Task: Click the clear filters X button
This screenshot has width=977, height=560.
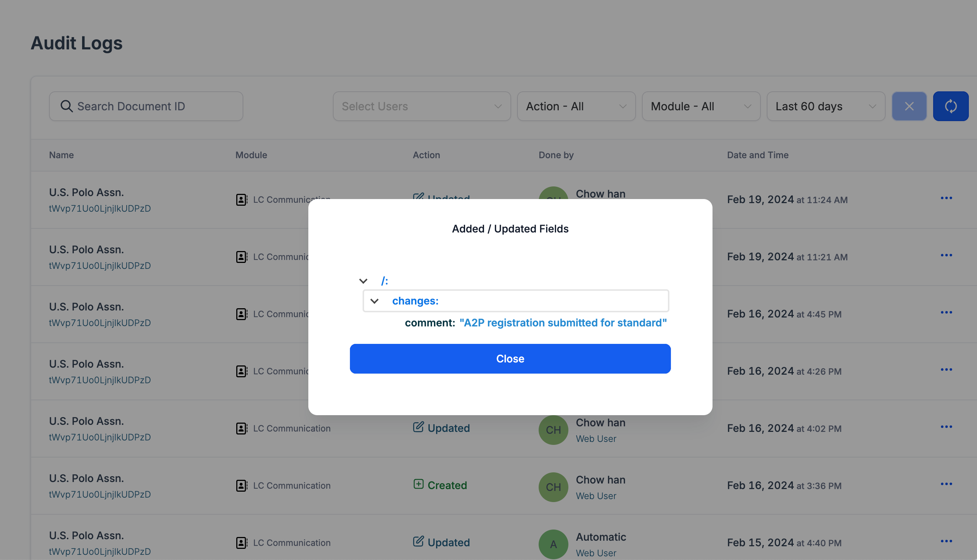Action: [x=909, y=106]
